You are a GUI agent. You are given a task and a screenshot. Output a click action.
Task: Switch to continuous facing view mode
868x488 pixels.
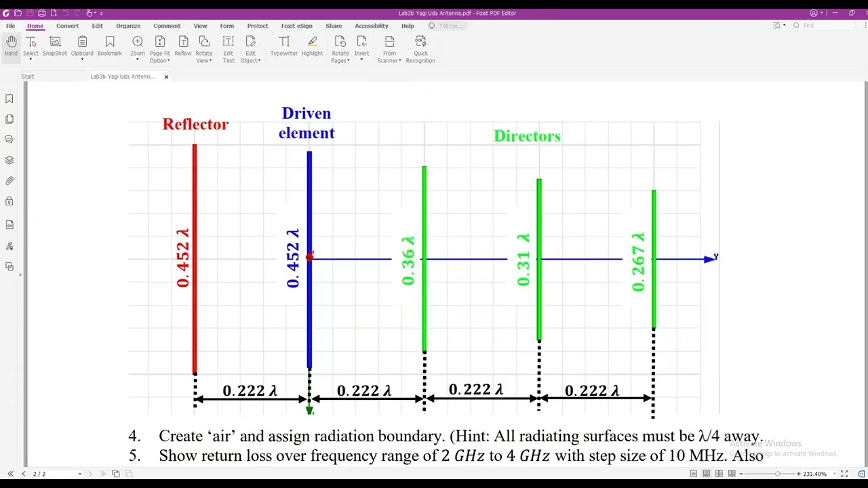(x=731, y=474)
